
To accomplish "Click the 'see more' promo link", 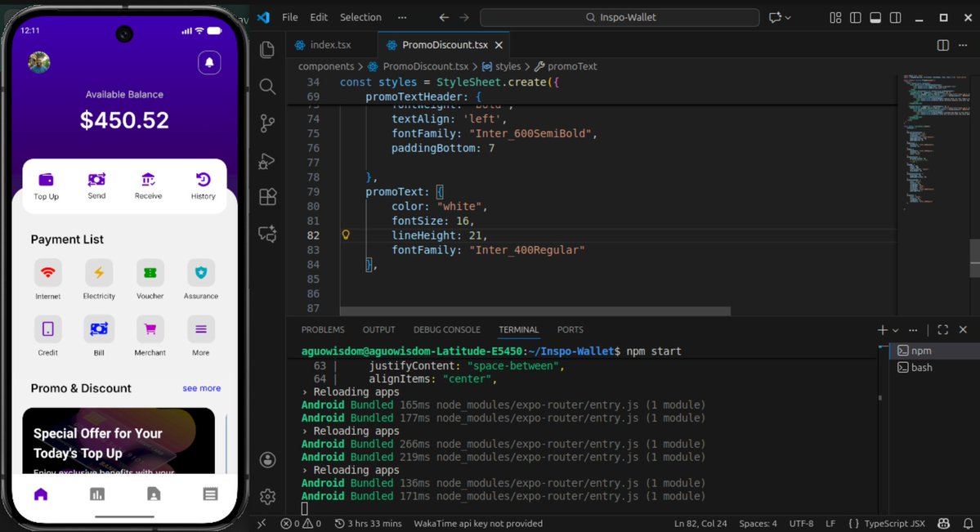I will click(201, 388).
